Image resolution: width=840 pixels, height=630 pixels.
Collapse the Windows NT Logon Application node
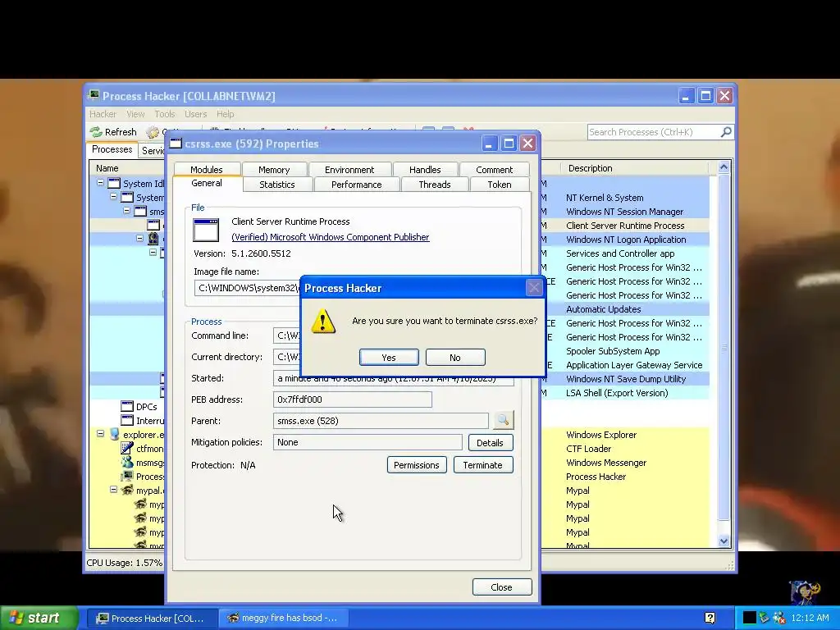click(x=140, y=239)
